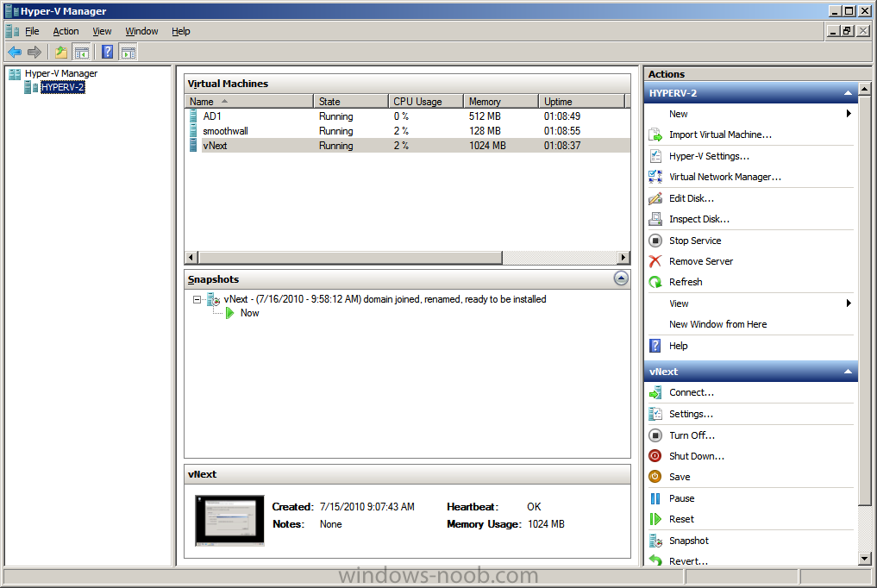The image size is (877, 588).
Task: Sort virtual machines by Uptime column
Action: click(581, 101)
